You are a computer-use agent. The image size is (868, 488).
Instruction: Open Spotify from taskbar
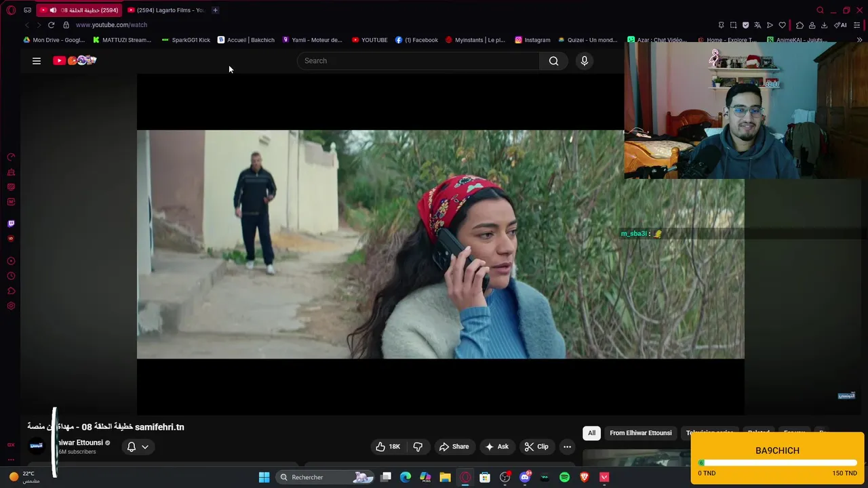coord(564,477)
